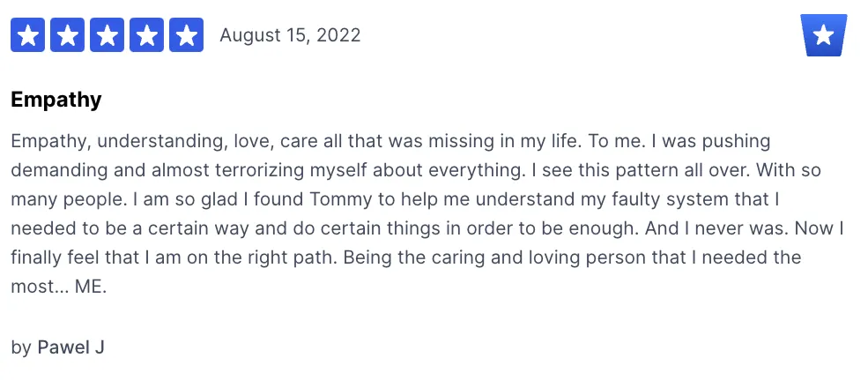Click the review date August 15, 2022

[x=290, y=35]
